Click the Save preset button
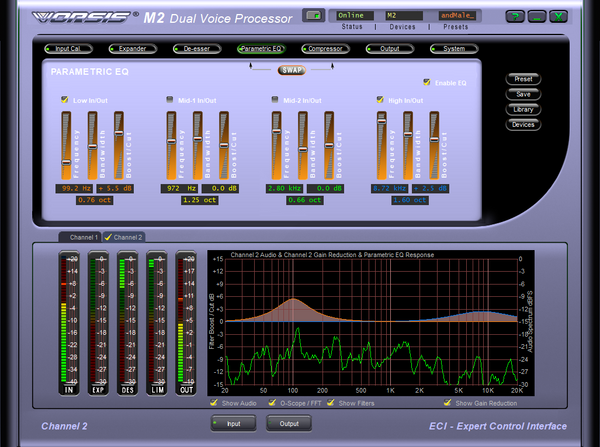The image size is (600, 447). coord(523,94)
